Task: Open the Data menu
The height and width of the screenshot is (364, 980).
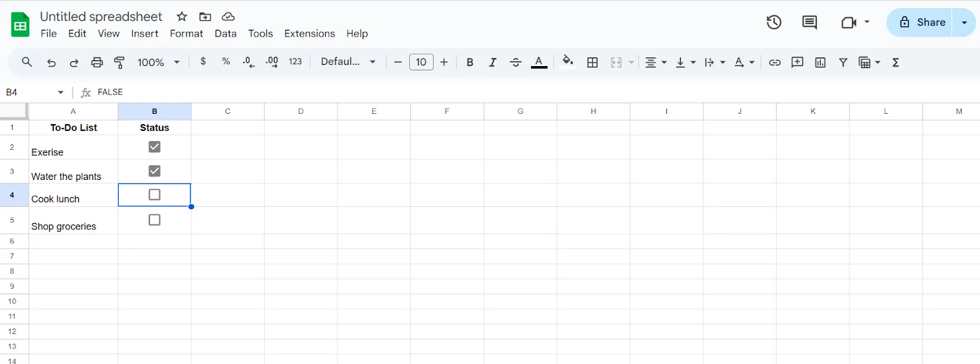Action: coord(225,34)
